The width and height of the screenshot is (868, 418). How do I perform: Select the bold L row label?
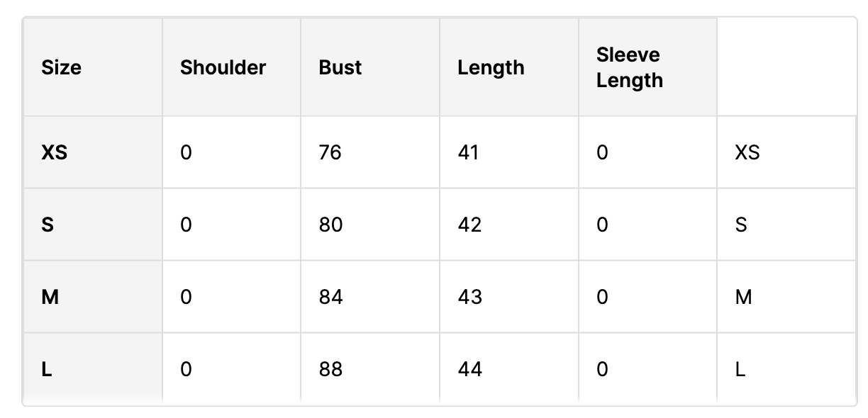click(x=47, y=369)
